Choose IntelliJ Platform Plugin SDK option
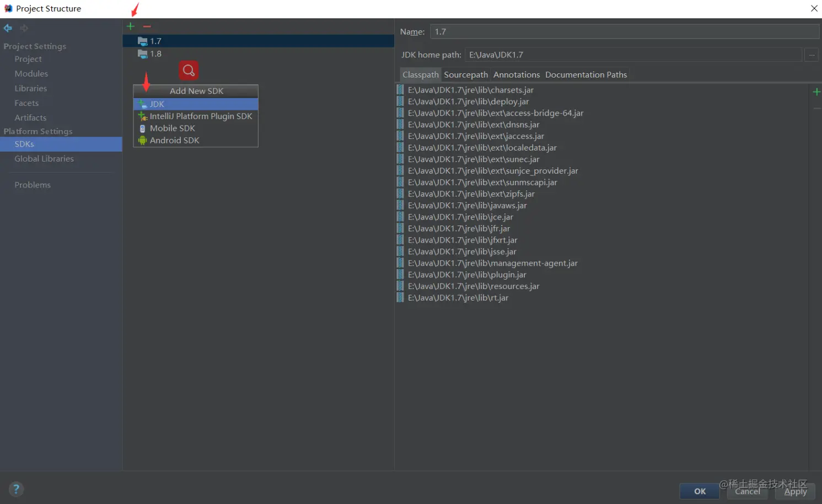Image resolution: width=822 pixels, height=504 pixels. tap(196, 116)
